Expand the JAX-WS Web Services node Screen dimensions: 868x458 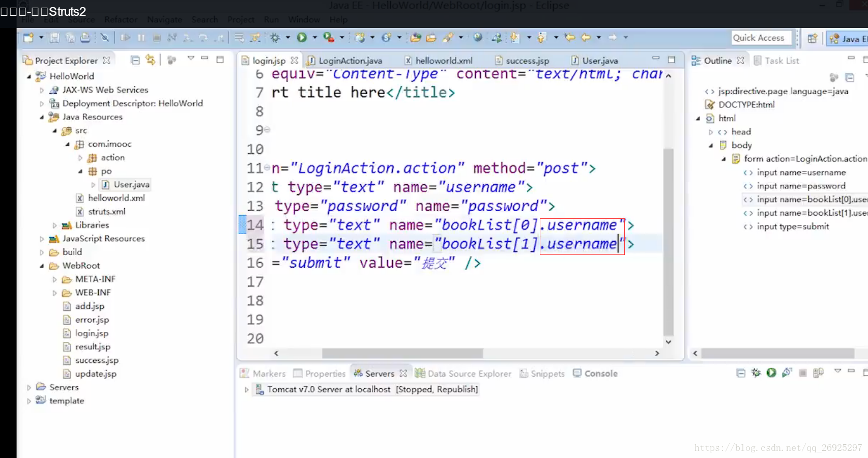click(x=42, y=90)
